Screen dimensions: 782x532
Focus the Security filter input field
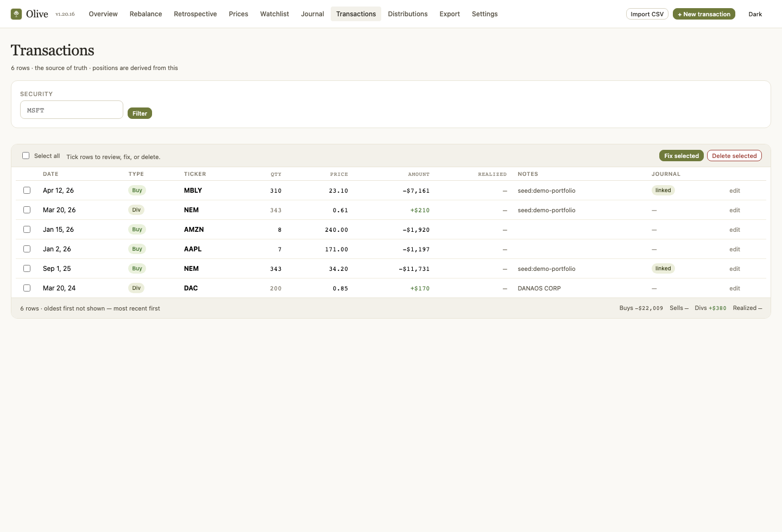(x=72, y=110)
